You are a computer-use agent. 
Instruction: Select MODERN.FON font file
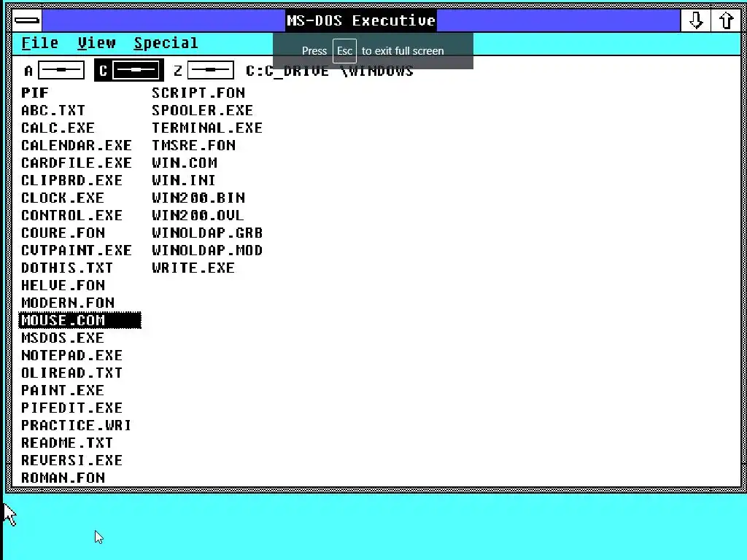(68, 303)
